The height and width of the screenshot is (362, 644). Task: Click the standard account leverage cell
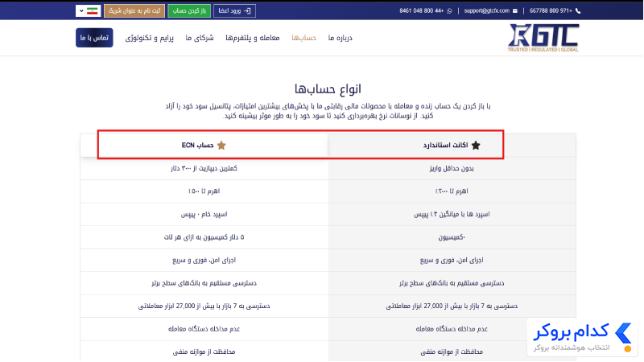(x=452, y=191)
